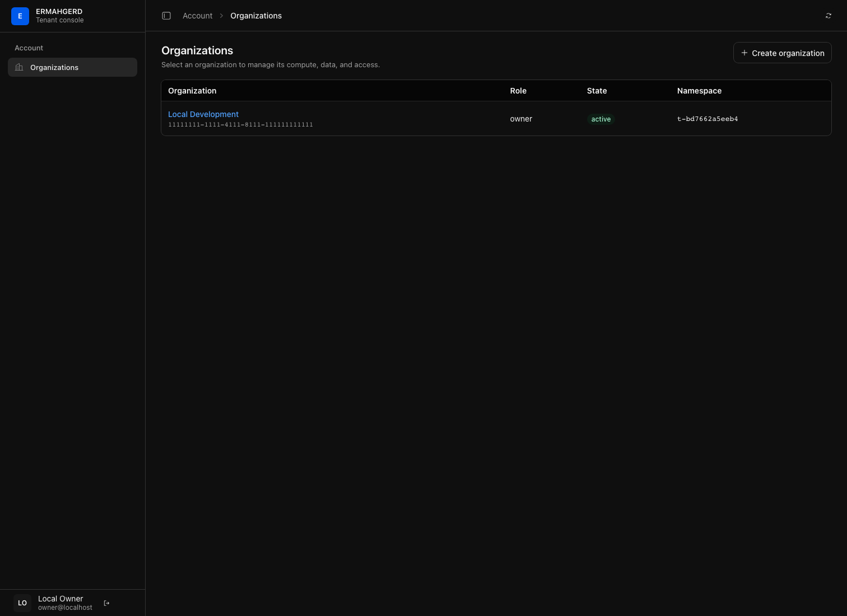
Task: Click the Local Owner name
Action: click(x=61, y=599)
